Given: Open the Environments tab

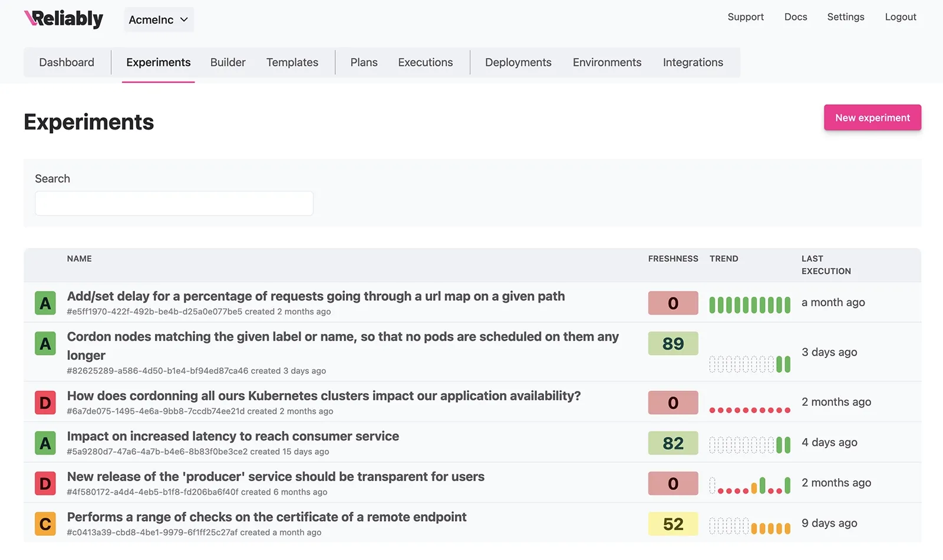Looking at the screenshot, I should click(607, 62).
